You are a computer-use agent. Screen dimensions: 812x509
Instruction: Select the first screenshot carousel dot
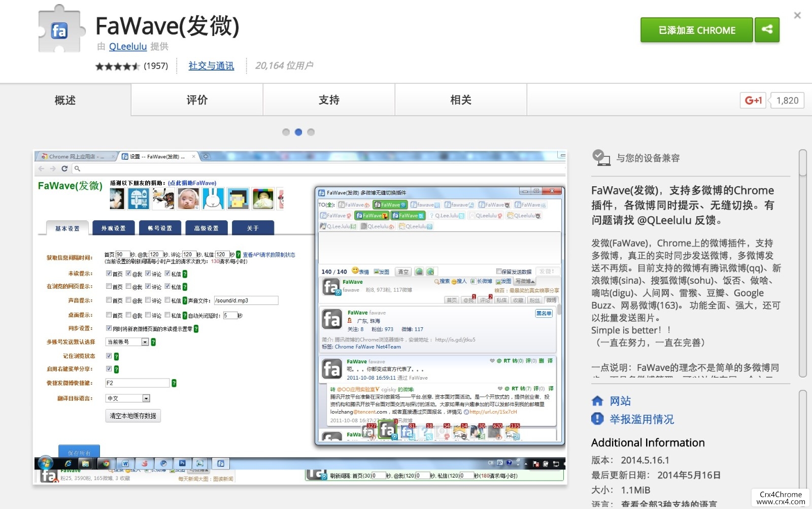286,132
